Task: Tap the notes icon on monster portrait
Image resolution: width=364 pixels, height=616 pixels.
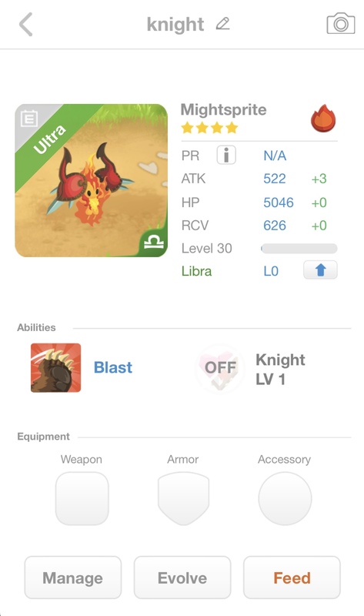Action: click(29, 119)
